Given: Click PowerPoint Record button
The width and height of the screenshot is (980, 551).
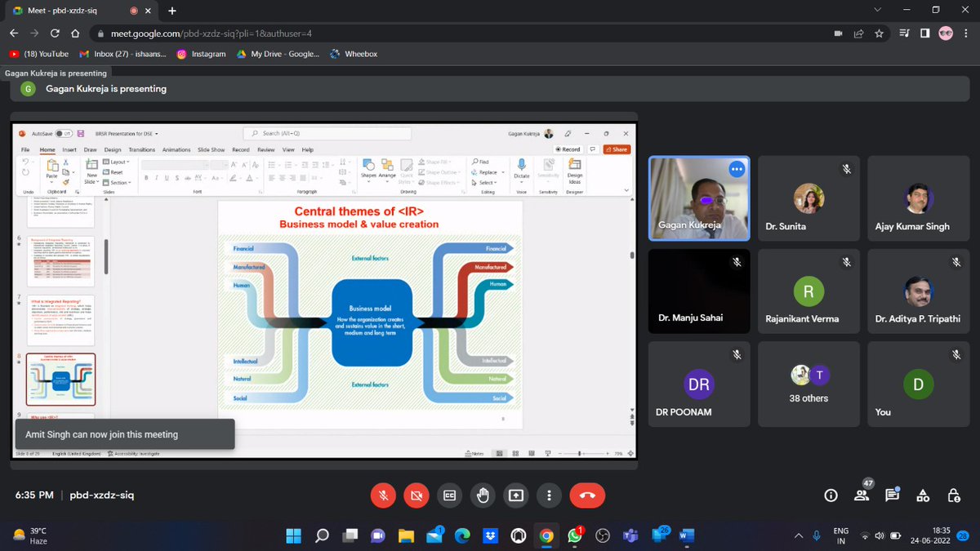Looking at the screenshot, I should [568, 149].
